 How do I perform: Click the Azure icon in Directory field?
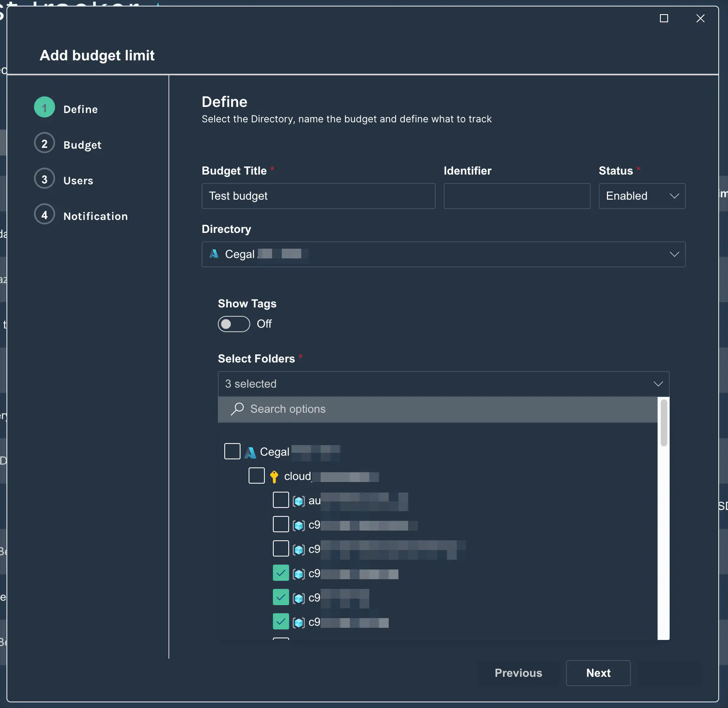pyautogui.click(x=214, y=254)
